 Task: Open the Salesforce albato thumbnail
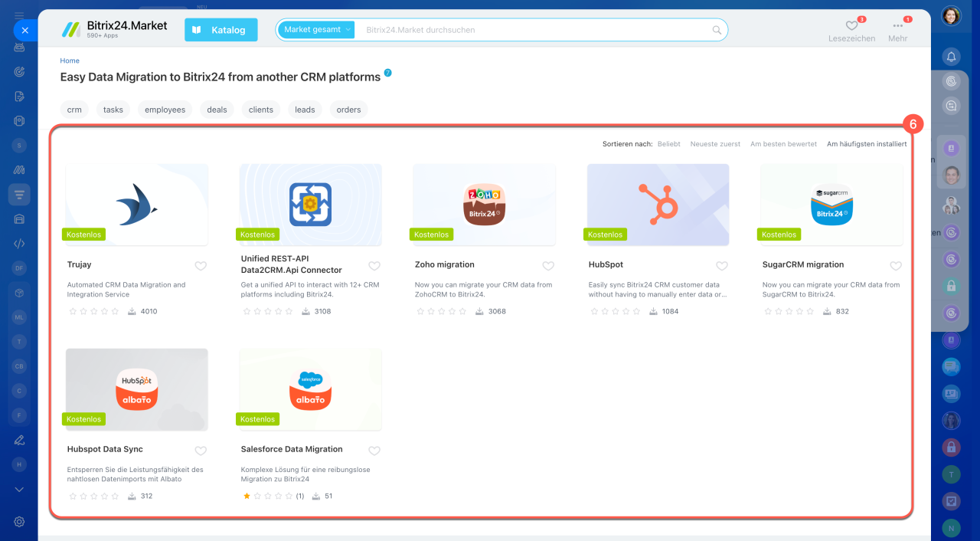click(x=311, y=389)
